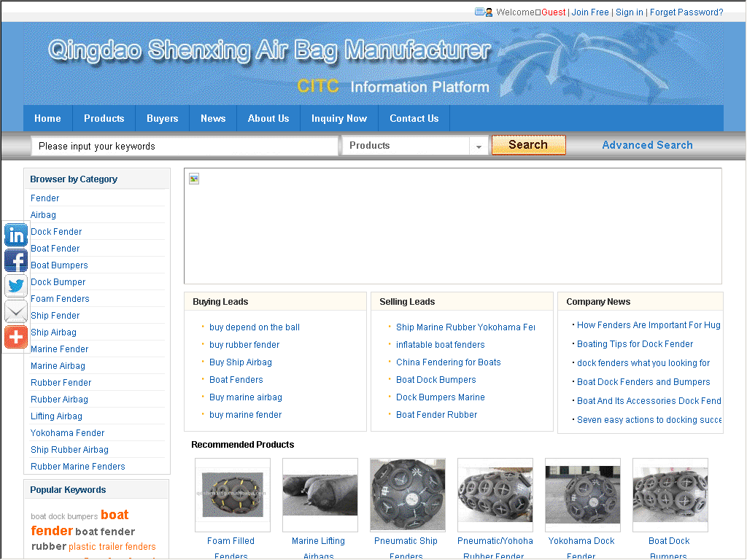The height and width of the screenshot is (560, 747).
Task: Click the 'Marine Lifting' product name link
Action: tap(318, 541)
